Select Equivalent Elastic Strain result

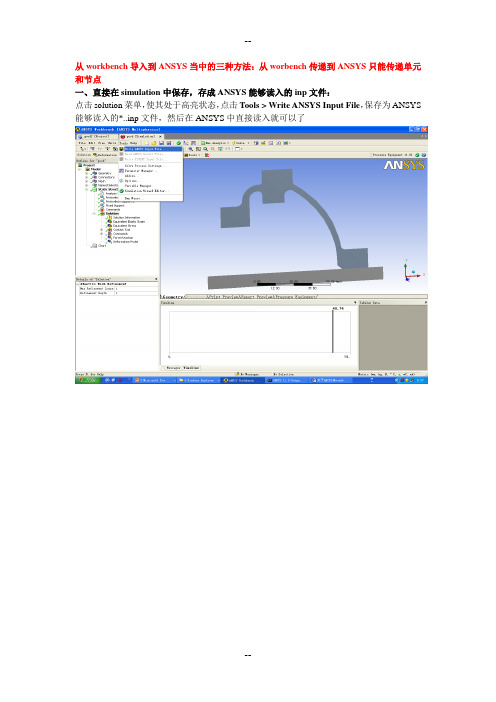coord(129,222)
